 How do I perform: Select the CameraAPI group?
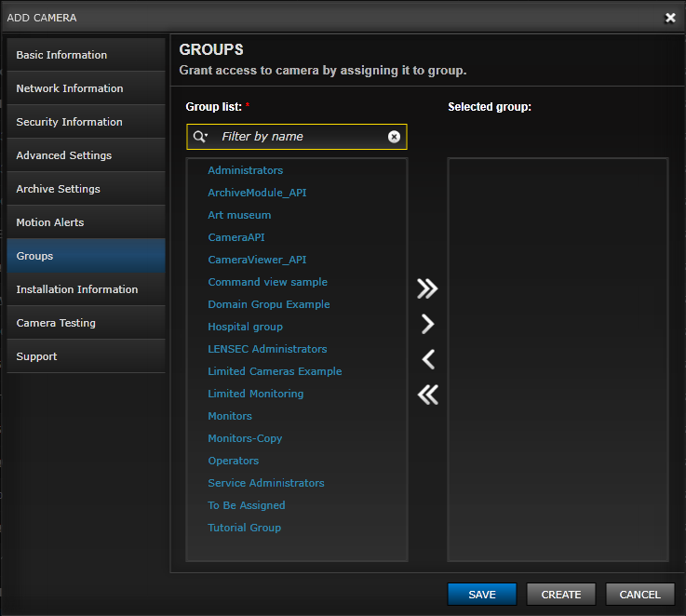[236, 237]
